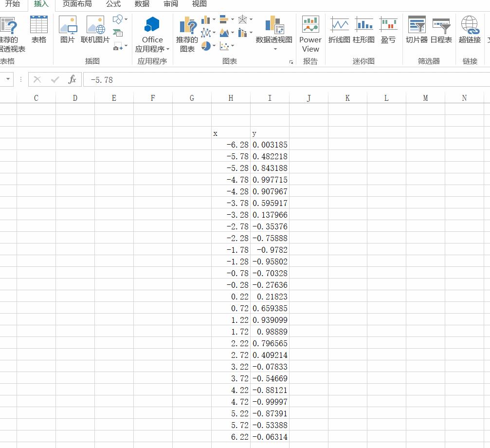Expand the pie chart dropdown arrow
Image resolution: width=490 pixels, height=448 pixels.
pos(214,46)
